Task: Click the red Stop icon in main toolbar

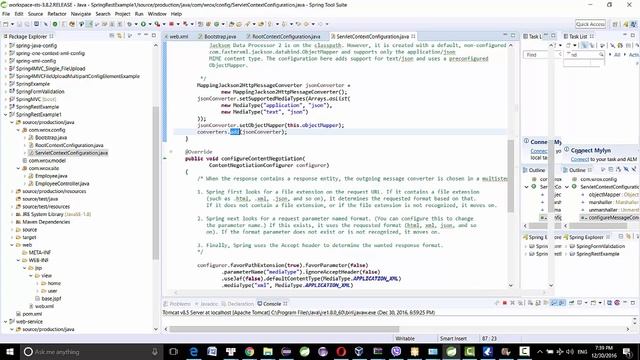Action: [171, 24]
